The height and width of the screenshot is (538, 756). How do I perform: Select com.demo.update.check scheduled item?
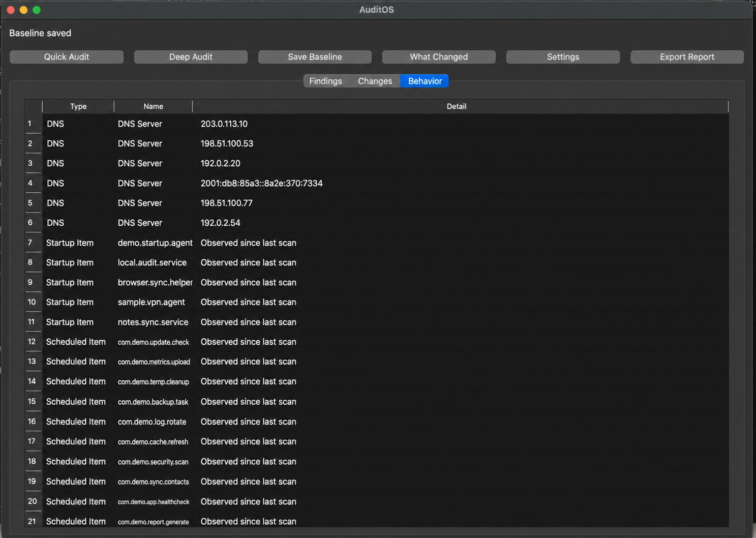(x=154, y=342)
